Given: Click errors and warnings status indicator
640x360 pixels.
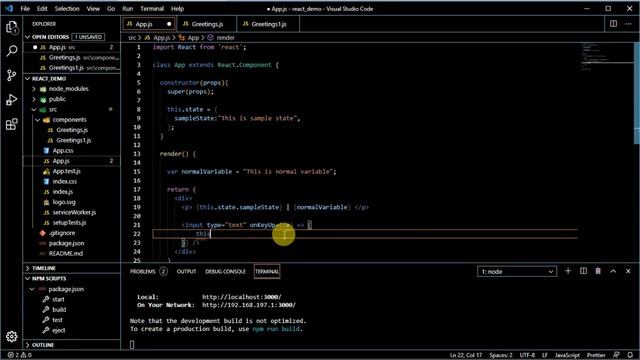Looking at the screenshot, I should click(x=20, y=355).
